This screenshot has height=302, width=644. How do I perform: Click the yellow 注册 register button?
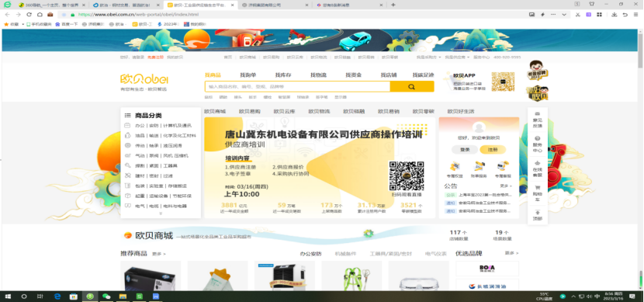[x=493, y=150]
